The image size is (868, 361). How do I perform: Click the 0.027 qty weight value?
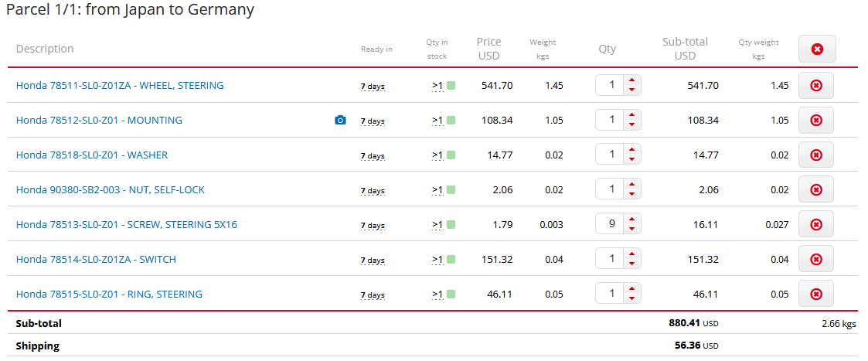coord(777,225)
